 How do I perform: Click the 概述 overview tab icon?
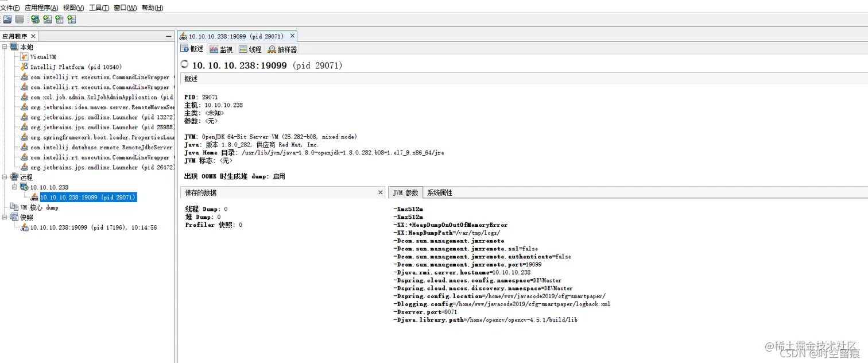[184, 49]
